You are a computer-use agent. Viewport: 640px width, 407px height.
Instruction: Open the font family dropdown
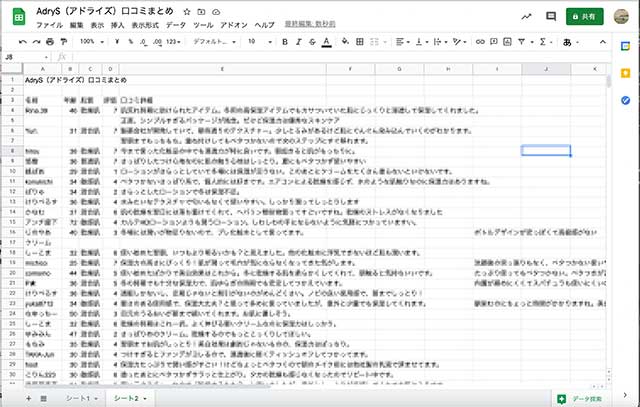coord(214,42)
